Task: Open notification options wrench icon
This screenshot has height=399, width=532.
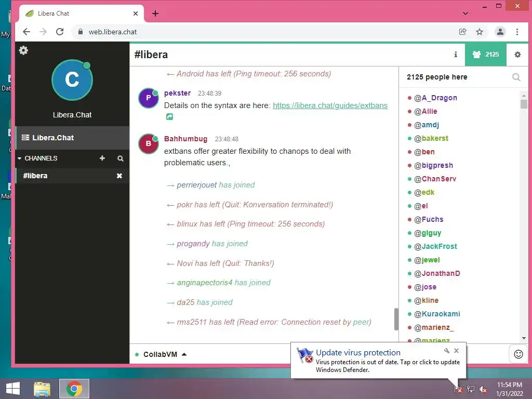Action: pyautogui.click(x=446, y=351)
